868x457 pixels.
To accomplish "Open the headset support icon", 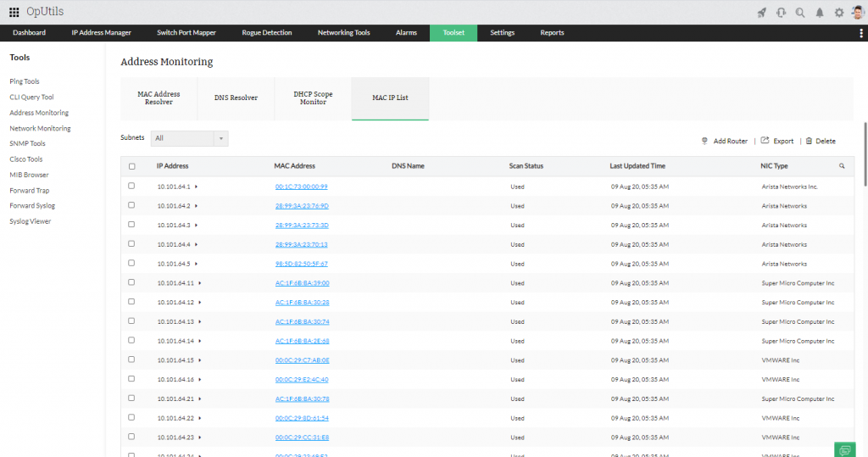I will tap(781, 12).
